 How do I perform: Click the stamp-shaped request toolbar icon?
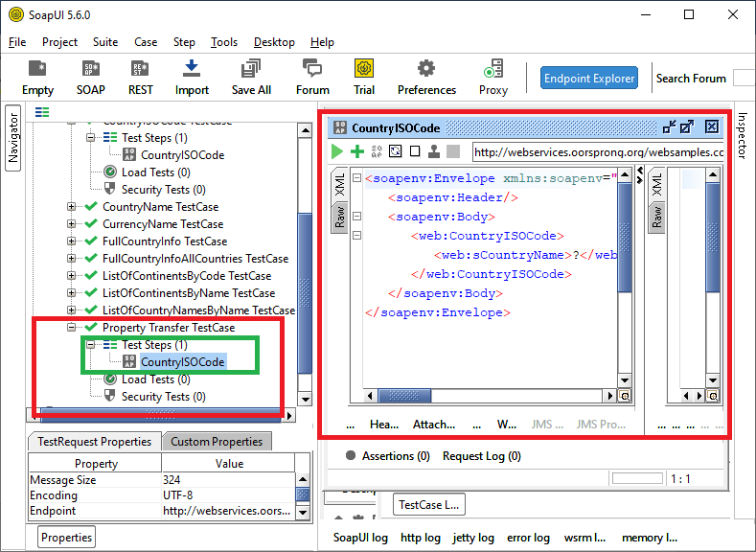click(x=434, y=151)
